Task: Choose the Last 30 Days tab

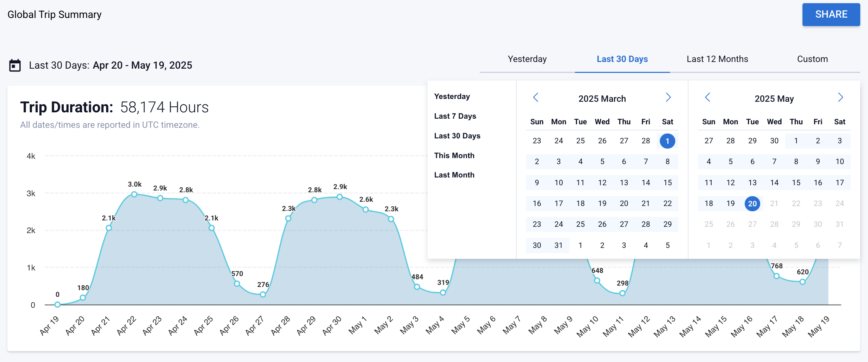Action: 622,59
